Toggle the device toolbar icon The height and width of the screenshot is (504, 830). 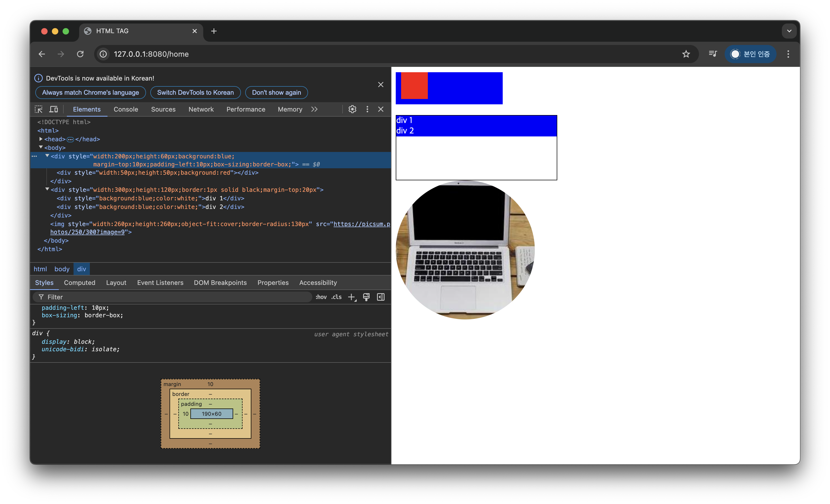[53, 109]
